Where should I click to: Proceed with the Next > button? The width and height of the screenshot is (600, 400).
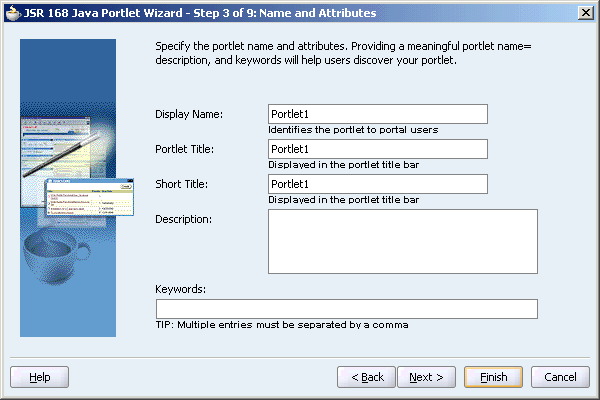[426, 377]
